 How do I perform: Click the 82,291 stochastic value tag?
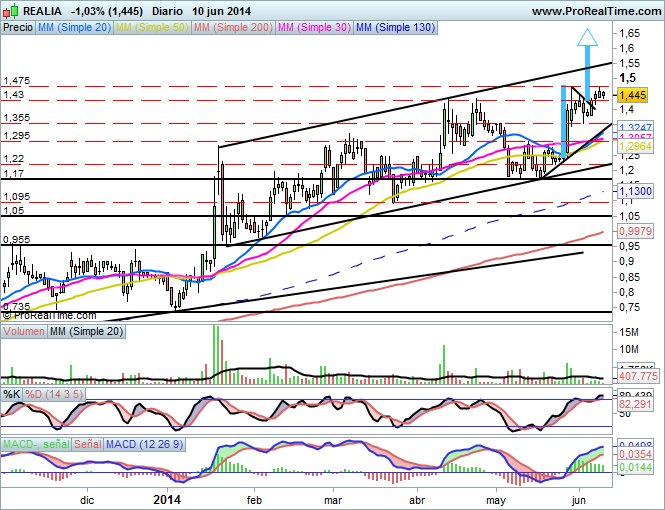[x=637, y=404]
